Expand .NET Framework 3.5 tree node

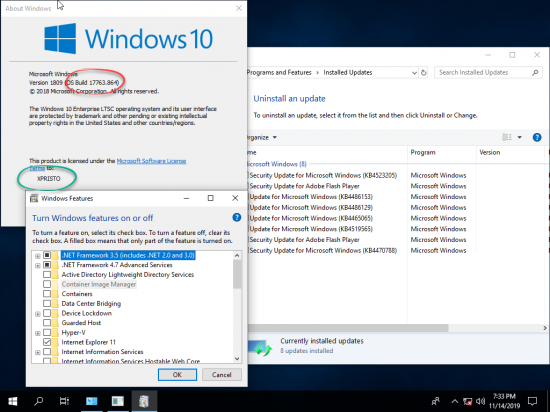[x=38, y=256]
